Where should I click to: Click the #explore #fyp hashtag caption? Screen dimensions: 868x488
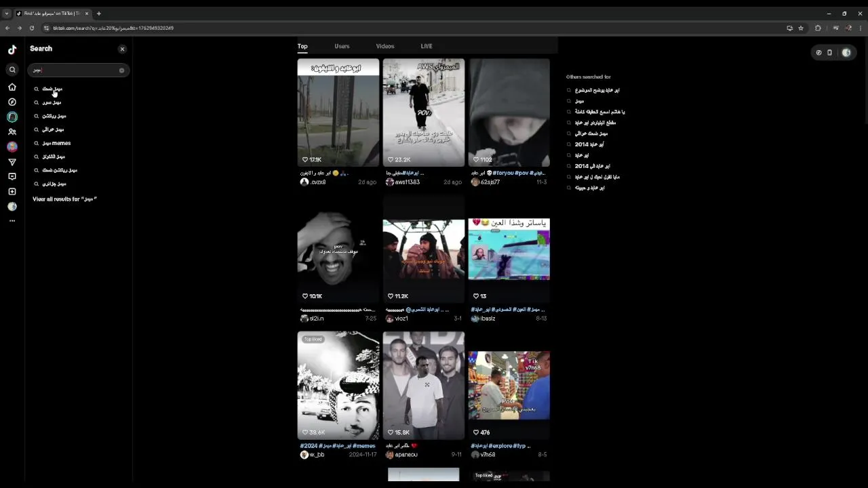(x=500, y=446)
